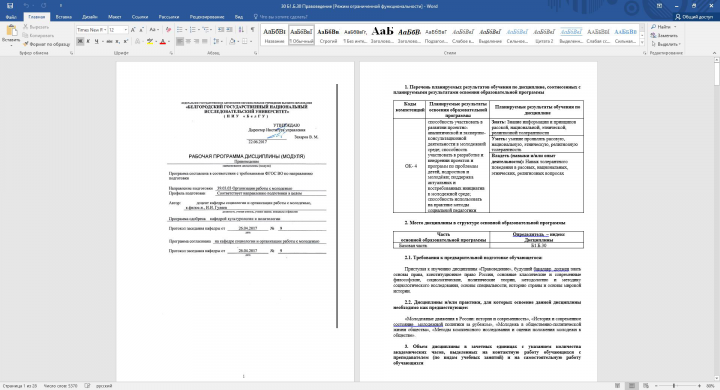Click the Undo arrow in quick access toolbar
This screenshot has width=720, height=390.
click(x=26, y=6)
